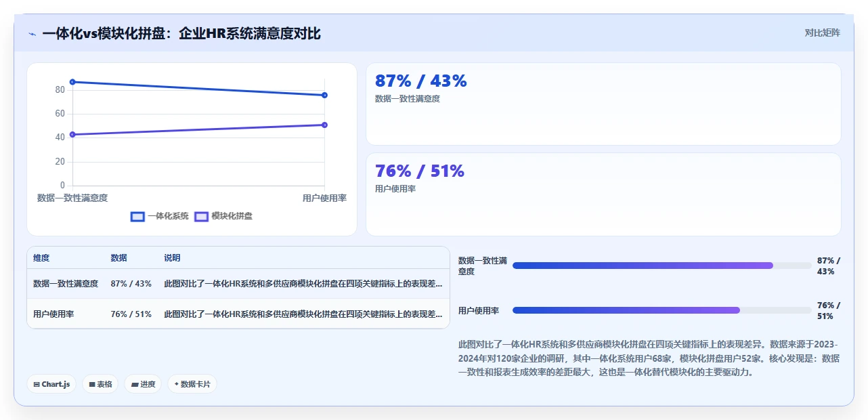Toggle the 模块化拼盘 legend swatch
This screenshot has width=868, height=420.
click(201, 217)
